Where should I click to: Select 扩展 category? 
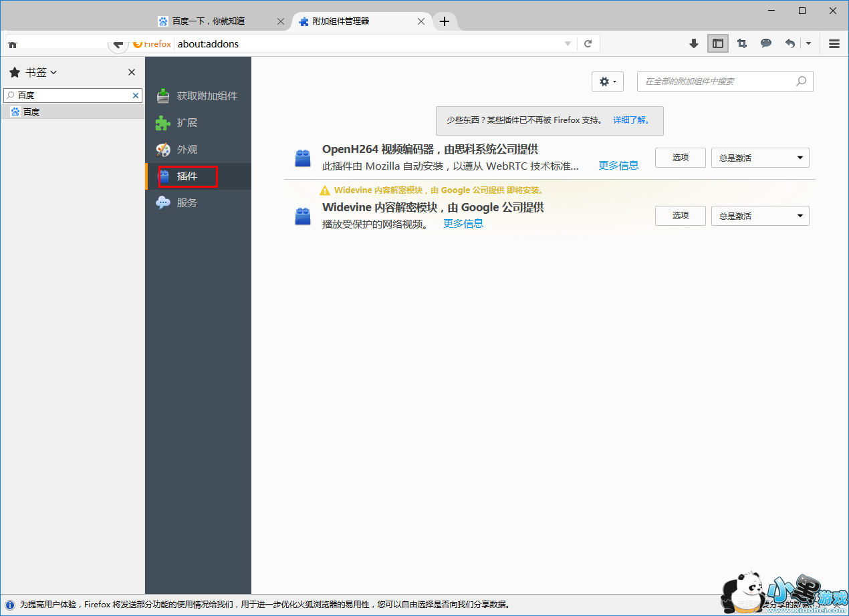(198, 123)
